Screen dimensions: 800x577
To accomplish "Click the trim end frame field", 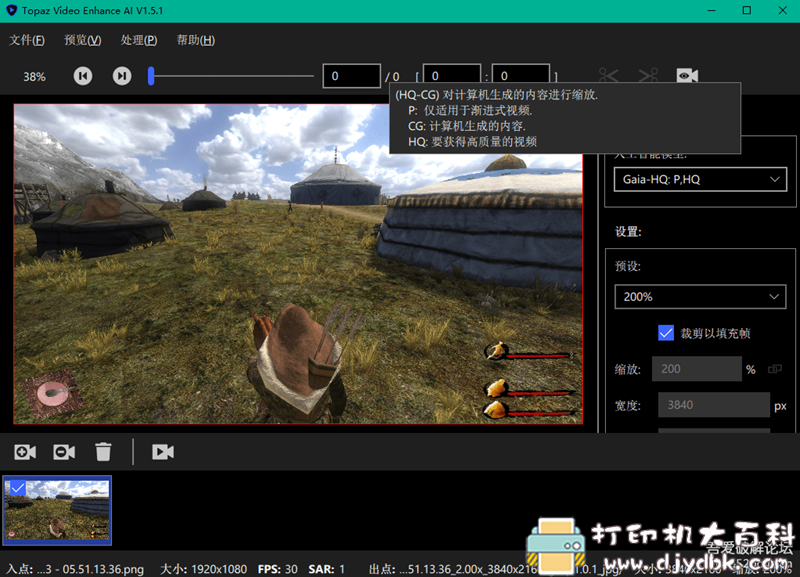I will 521,75.
